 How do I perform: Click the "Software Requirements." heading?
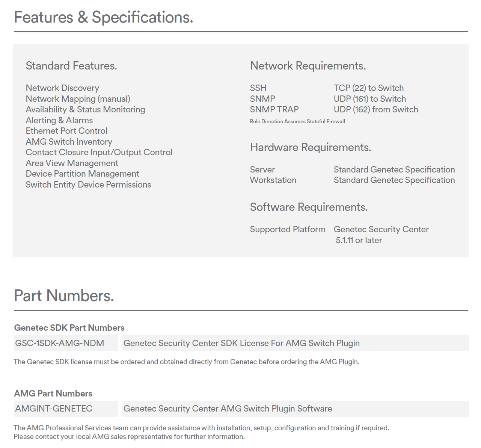coord(309,207)
